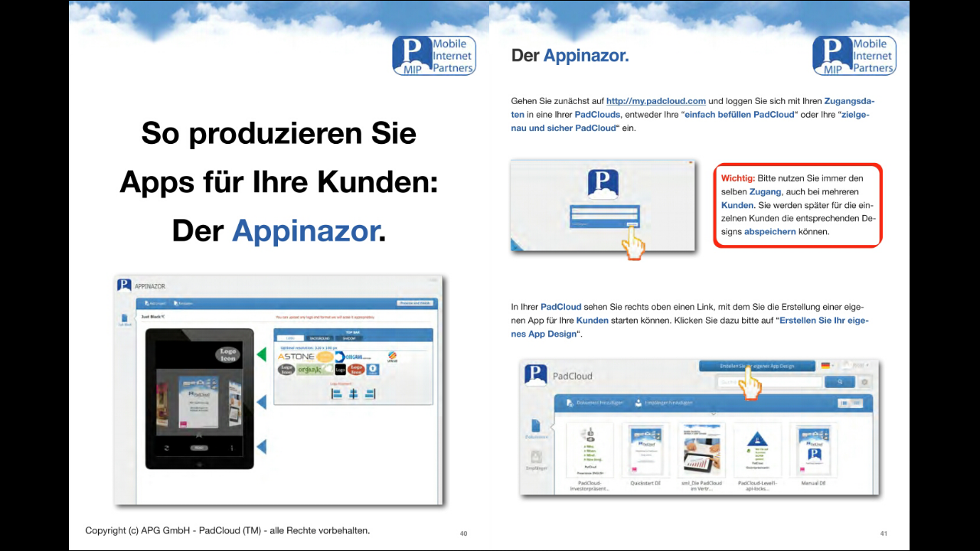Choose the ORIGAMI sample logo
The image size is (980, 551).
point(354,357)
